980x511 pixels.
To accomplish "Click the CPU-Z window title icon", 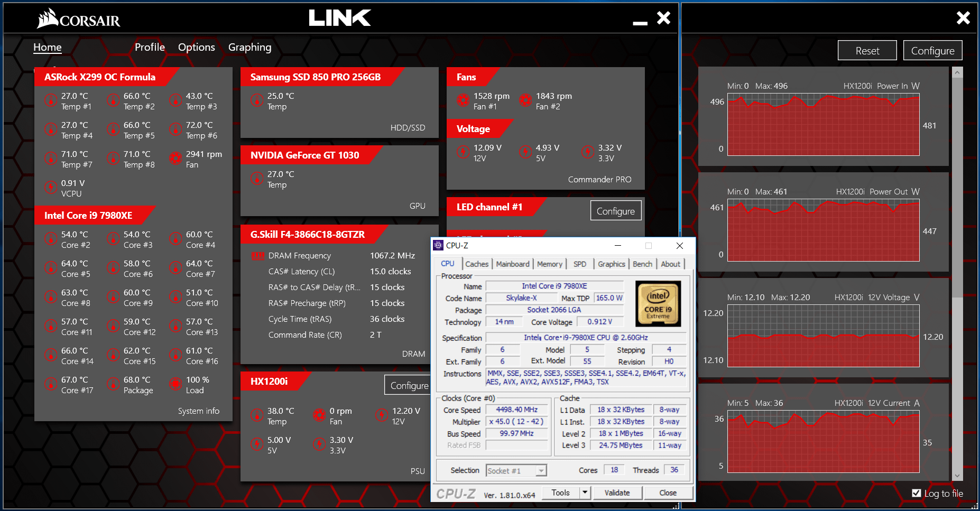I will [x=438, y=245].
